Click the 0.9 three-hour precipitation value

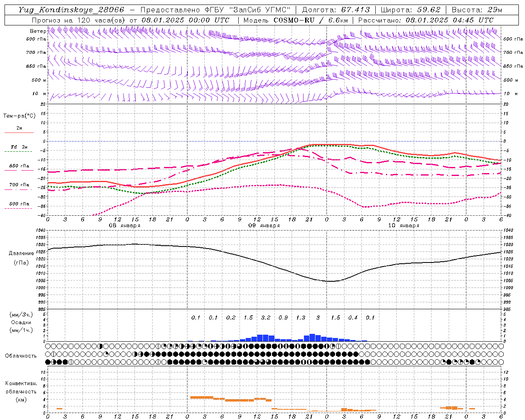click(x=283, y=317)
